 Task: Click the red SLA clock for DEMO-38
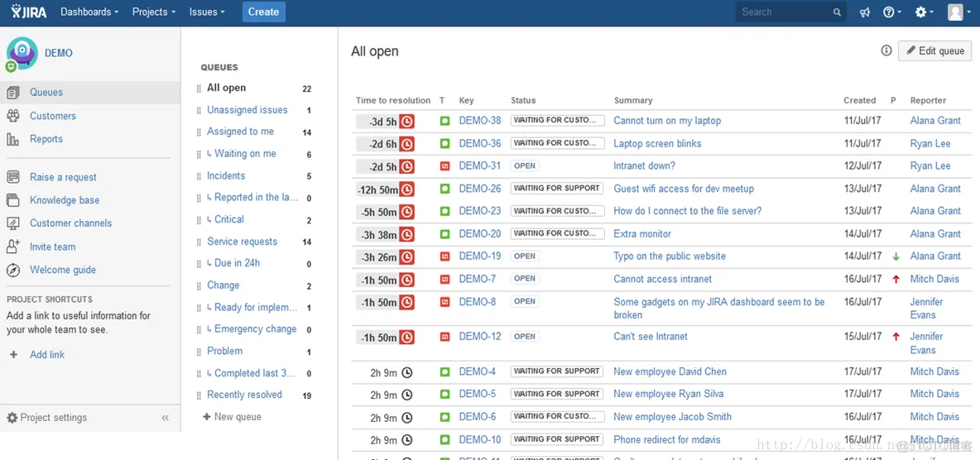(x=407, y=122)
